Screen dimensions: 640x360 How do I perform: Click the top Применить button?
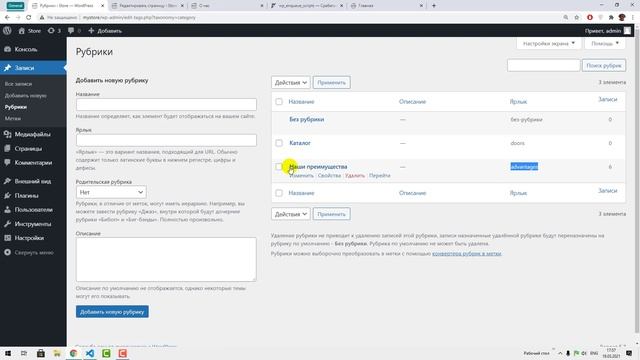pyautogui.click(x=331, y=82)
